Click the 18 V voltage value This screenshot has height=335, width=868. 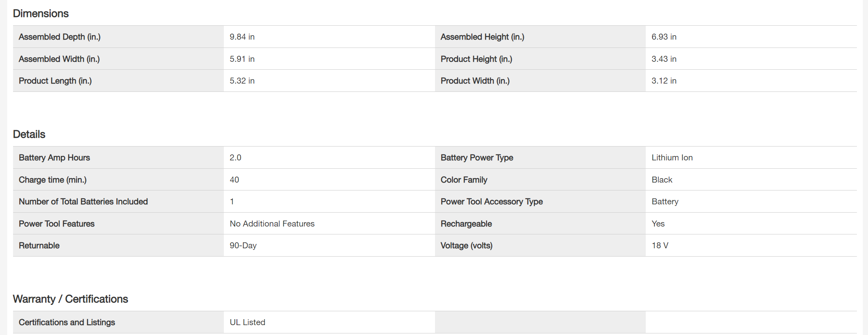click(x=660, y=246)
